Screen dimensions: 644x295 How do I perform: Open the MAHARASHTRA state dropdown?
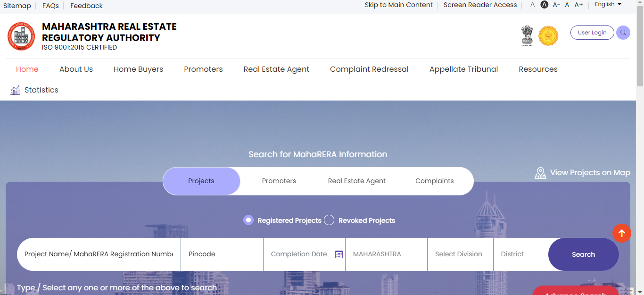click(386, 254)
